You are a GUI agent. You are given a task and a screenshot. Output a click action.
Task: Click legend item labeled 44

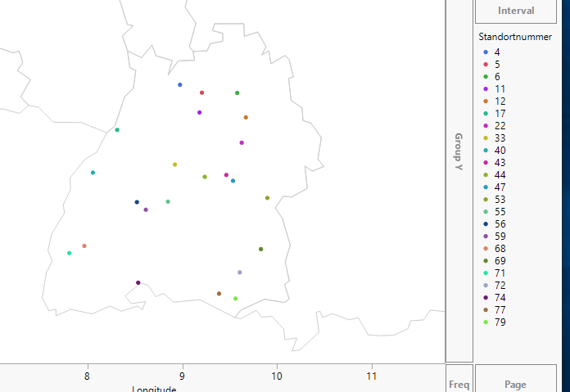coord(494,175)
